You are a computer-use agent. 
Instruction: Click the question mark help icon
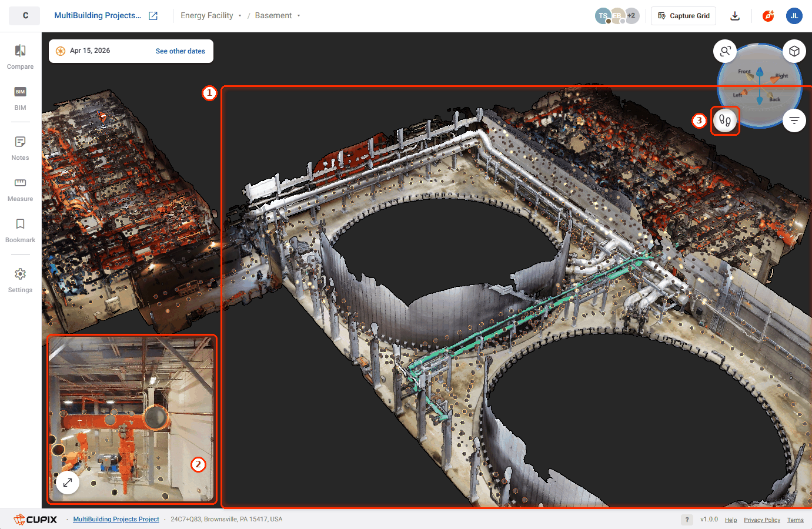pyautogui.click(x=687, y=520)
